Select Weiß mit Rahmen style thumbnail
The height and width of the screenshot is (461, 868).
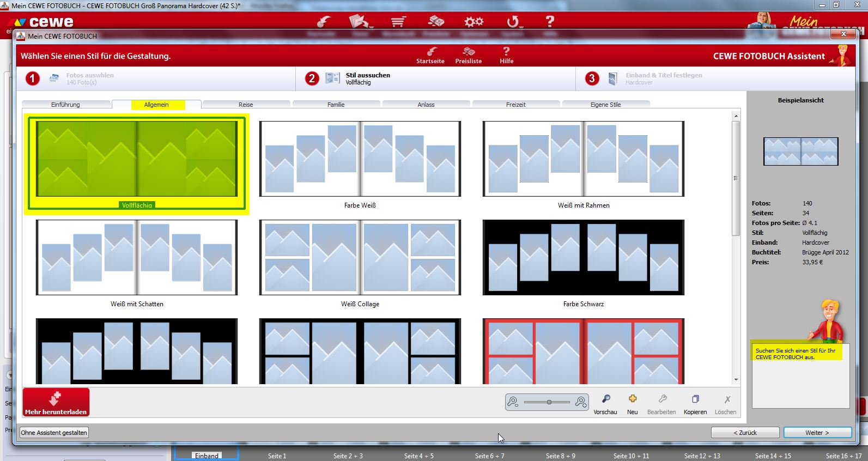tap(584, 159)
